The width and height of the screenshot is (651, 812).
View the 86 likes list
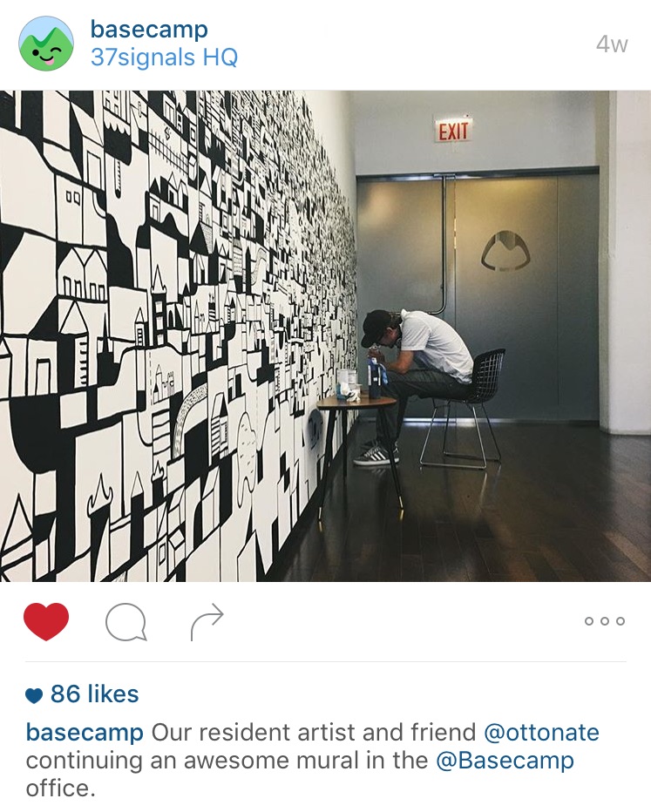pos(94,694)
